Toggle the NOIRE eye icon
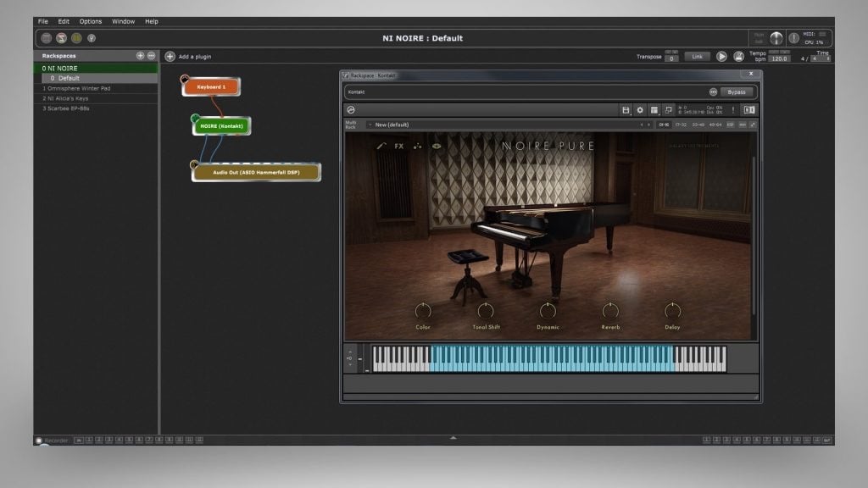 click(437, 146)
